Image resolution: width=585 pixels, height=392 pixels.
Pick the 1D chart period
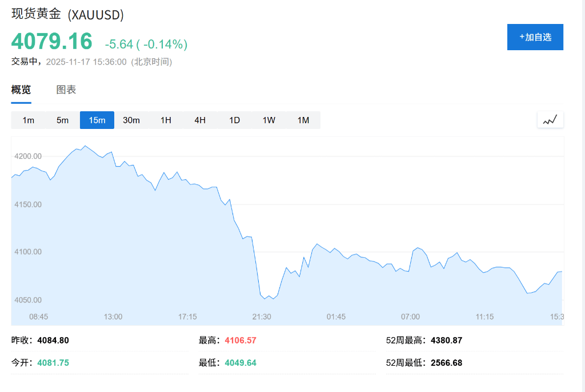tap(234, 120)
